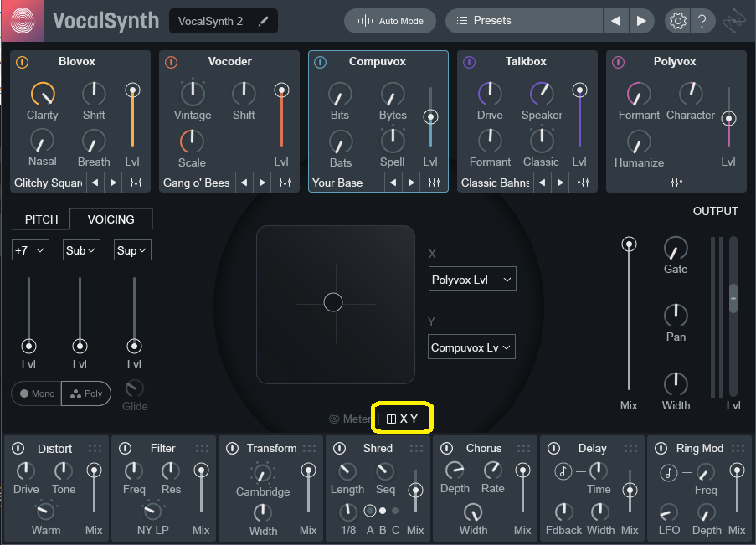
Task: Open Compuvox advanced settings sliders icon
Action: 434,183
